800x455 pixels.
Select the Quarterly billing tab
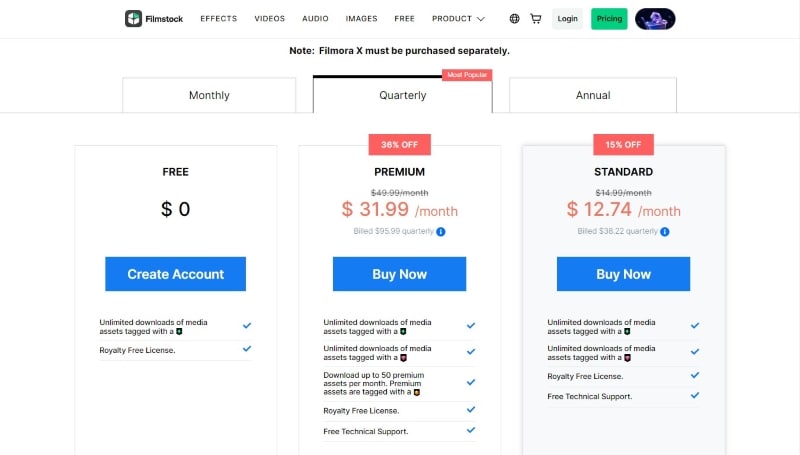(x=403, y=96)
